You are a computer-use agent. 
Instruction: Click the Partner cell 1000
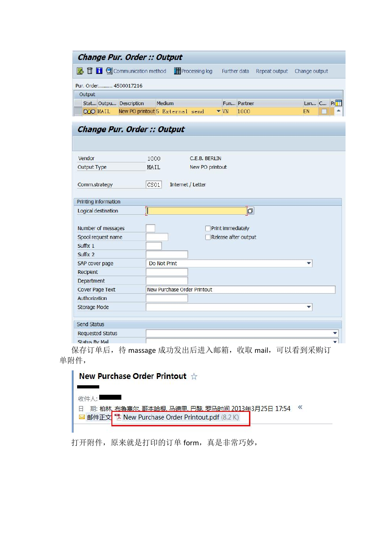[x=270, y=111]
